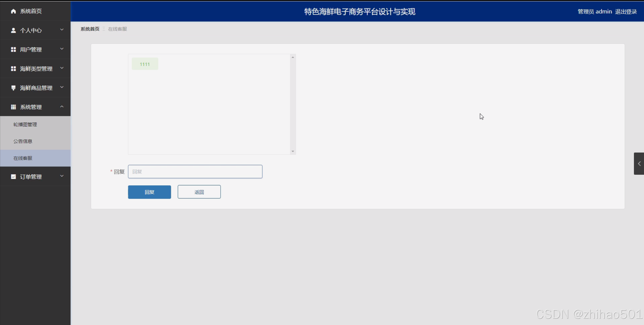The image size is (644, 325).
Task: Collapse the 系统管理 chevron
Action: [x=62, y=107]
